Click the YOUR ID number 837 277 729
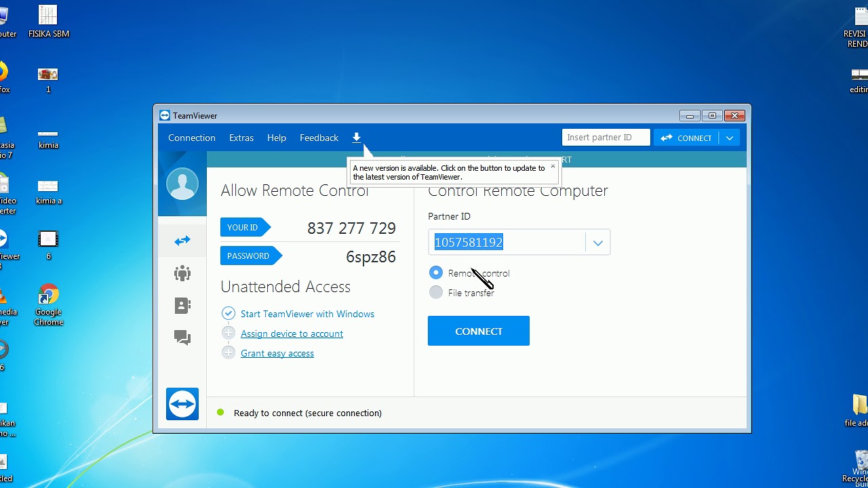Image resolution: width=868 pixels, height=488 pixels. 351,228
